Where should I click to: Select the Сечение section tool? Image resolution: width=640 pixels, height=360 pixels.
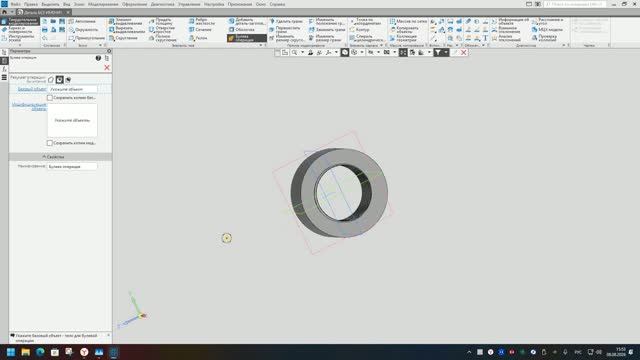tap(200, 29)
